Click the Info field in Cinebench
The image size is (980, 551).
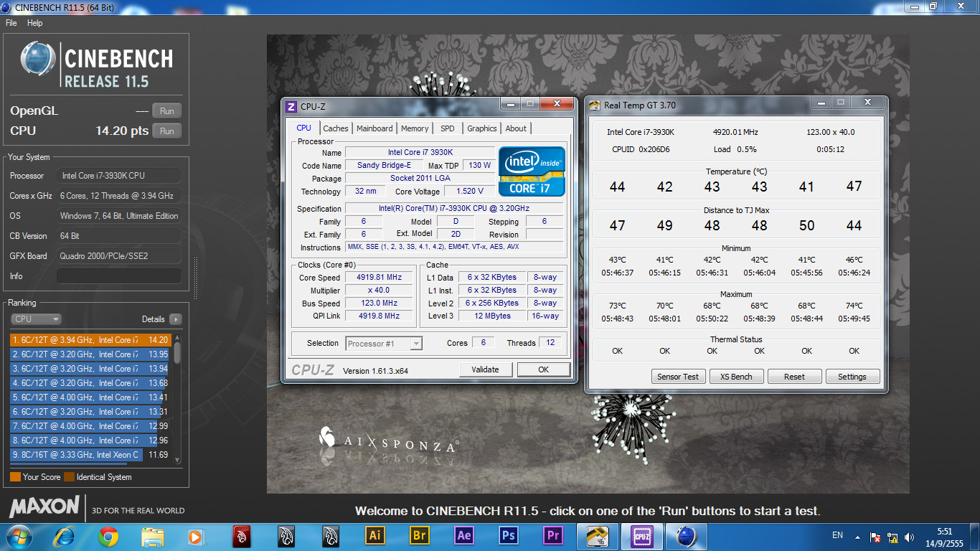(119, 276)
